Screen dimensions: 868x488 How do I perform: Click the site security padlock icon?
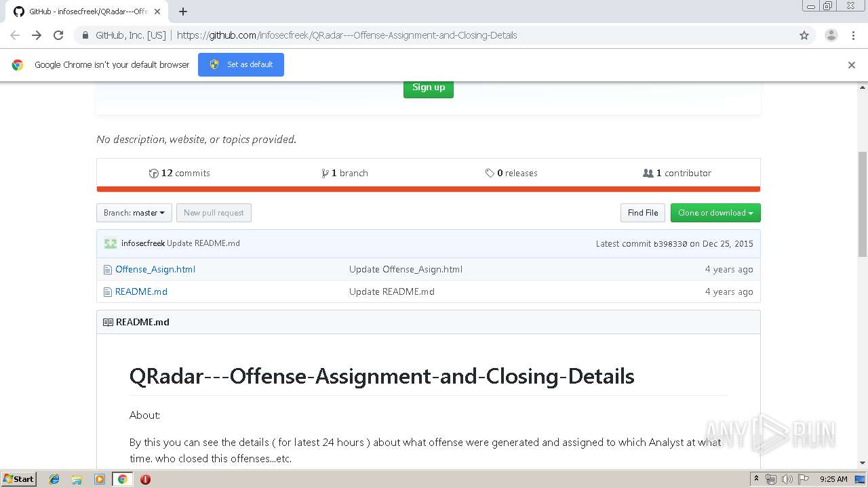coord(85,35)
